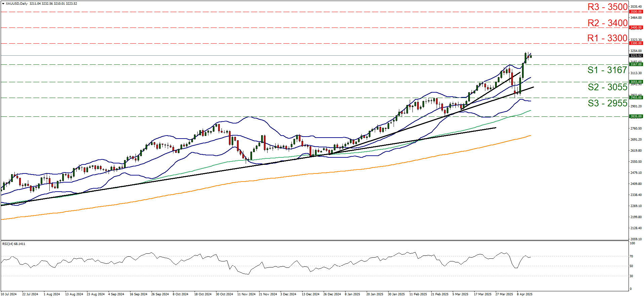Click the green 3055.00 price tag

pos(636,82)
